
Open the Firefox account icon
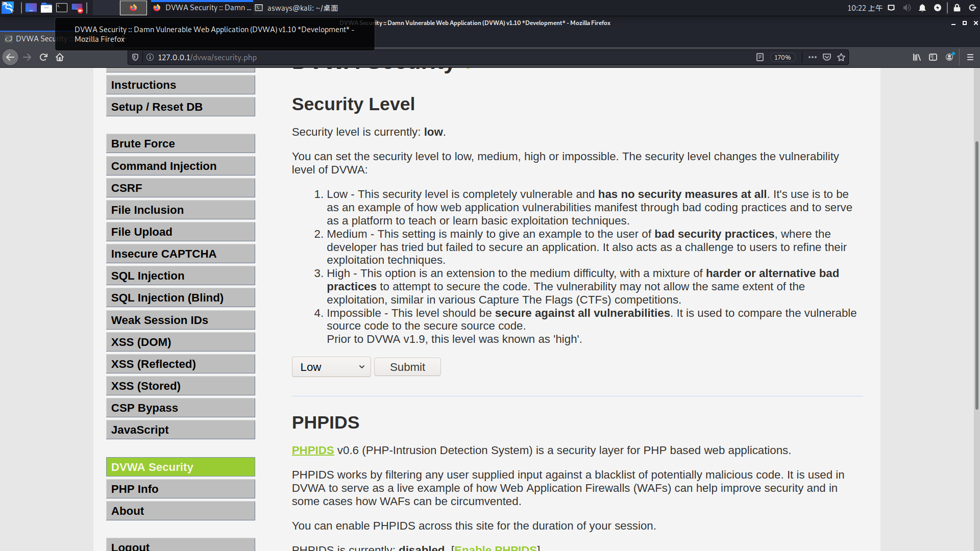click(x=949, y=57)
